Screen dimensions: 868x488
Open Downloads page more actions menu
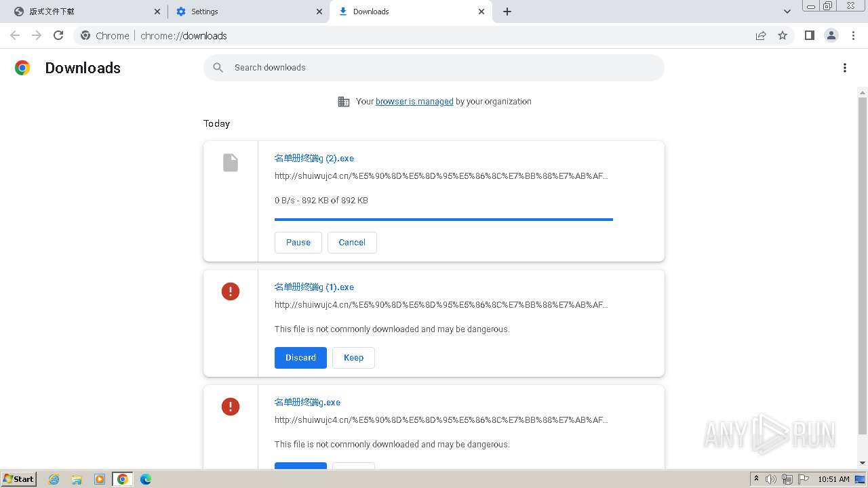click(x=845, y=68)
